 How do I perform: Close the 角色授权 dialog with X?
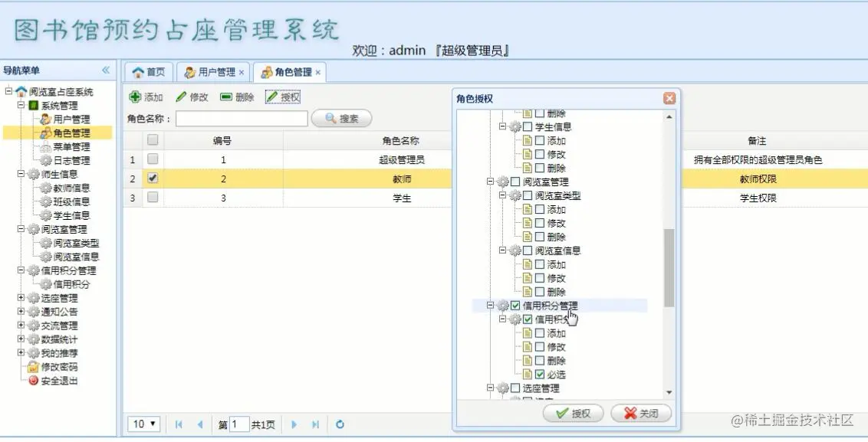click(669, 99)
